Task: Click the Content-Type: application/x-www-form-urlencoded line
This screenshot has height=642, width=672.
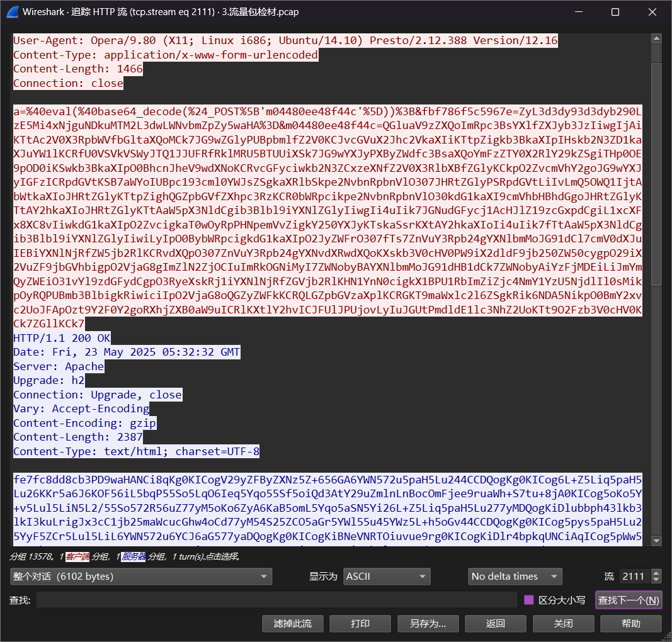Action: (x=166, y=55)
